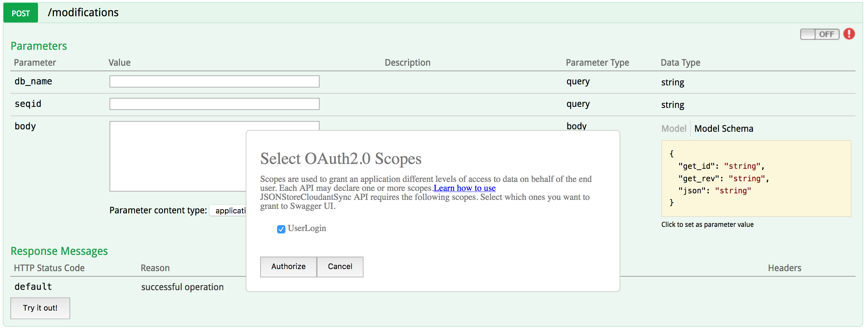
Task: Focus the db_name value input field
Action: point(215,82)
